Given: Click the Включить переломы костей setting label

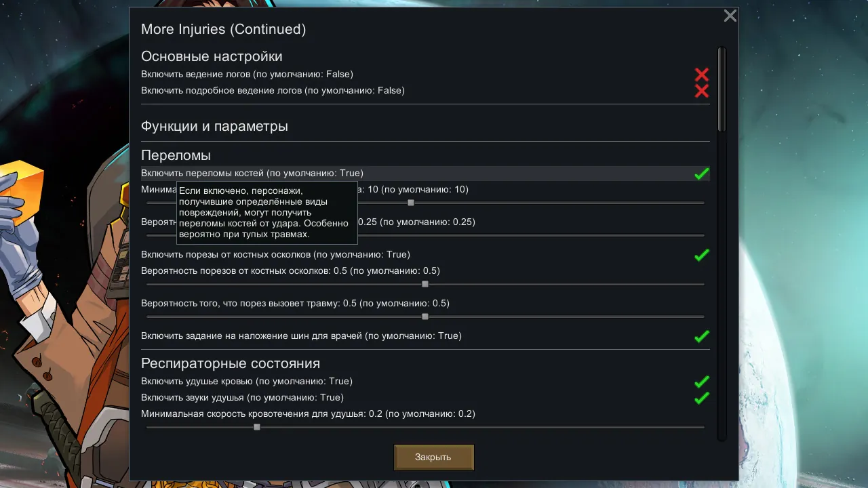Looking at the screenshot, I should [x=252, y=174].
